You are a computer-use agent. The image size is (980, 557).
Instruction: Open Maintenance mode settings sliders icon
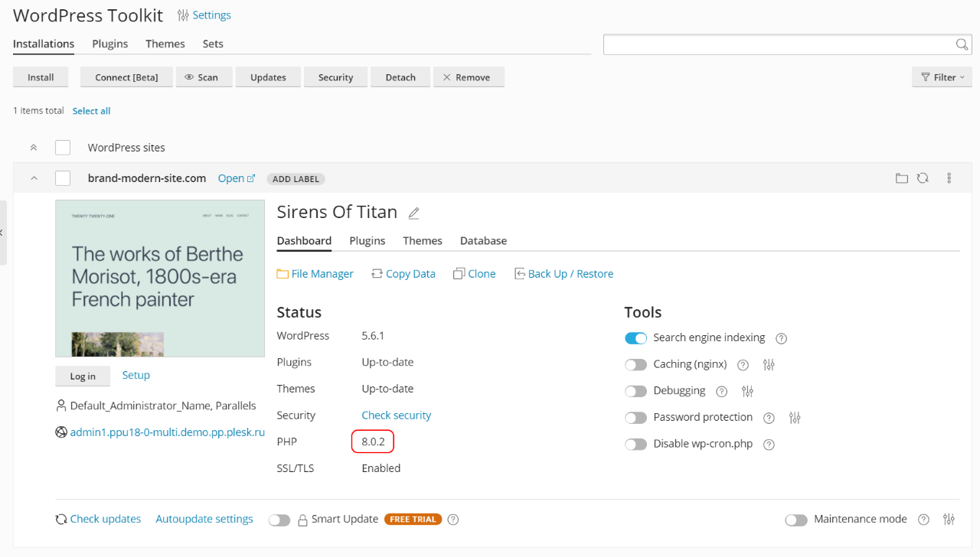coord(949,520)
